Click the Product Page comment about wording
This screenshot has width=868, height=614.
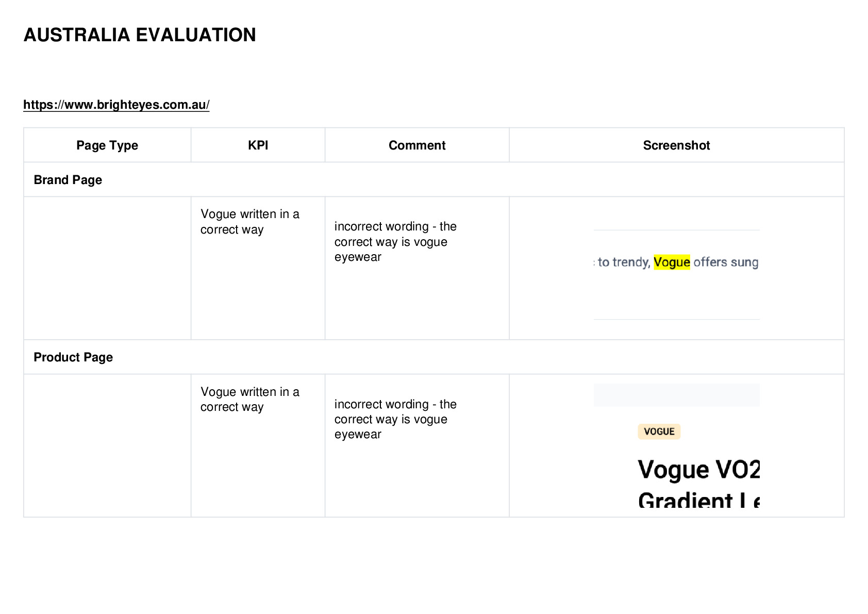click(x=395, y=419)
